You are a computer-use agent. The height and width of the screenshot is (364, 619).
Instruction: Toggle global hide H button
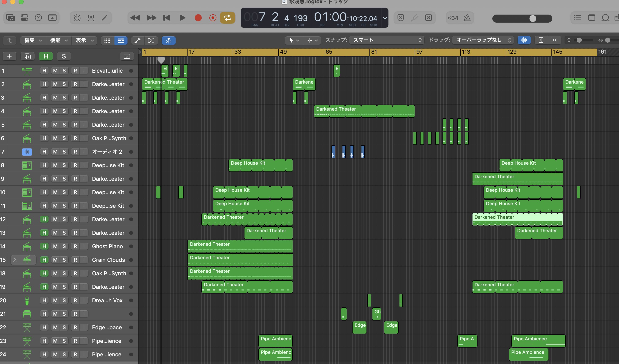46,56
